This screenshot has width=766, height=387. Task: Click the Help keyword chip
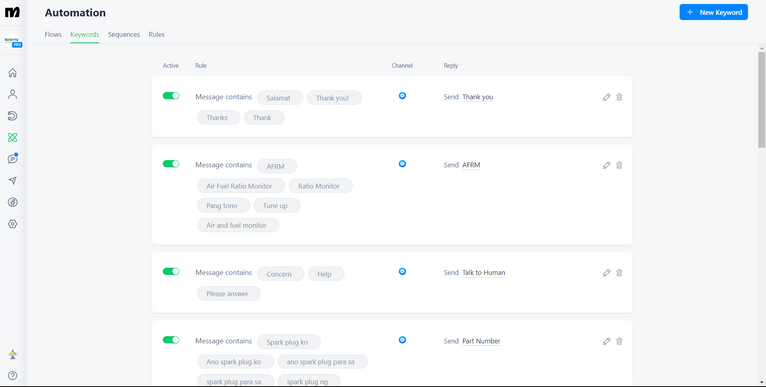(326, 274)
